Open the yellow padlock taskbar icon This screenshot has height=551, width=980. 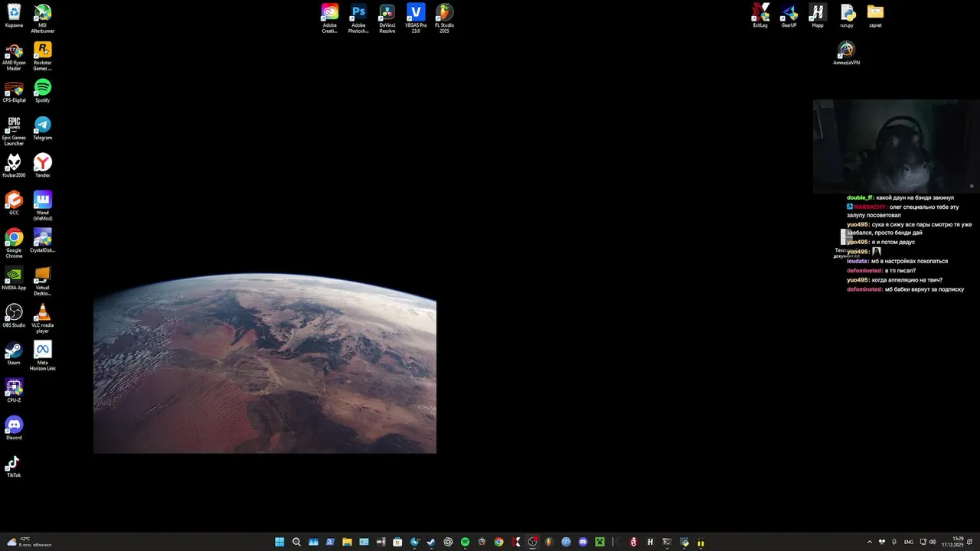(x=701, y=542)
